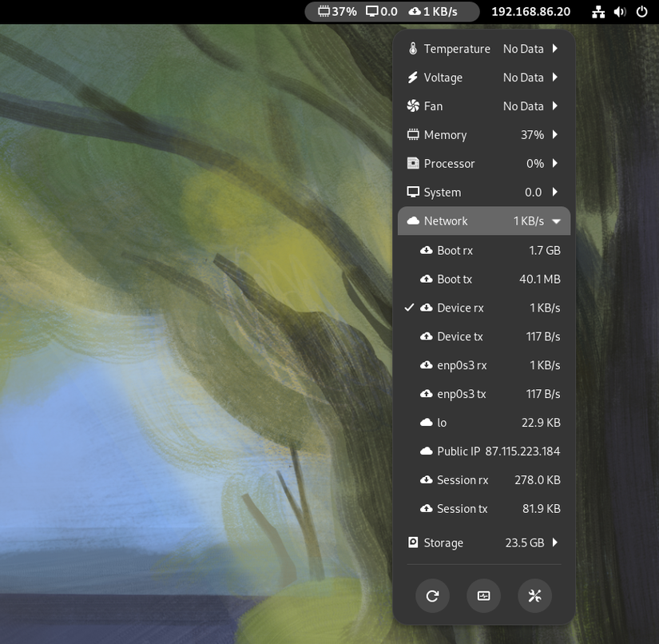Image resolution: width=659 pixels, height=644 pixels.
Task: Click the 22.9 KB lo value
Action: [x=541, y=423]
